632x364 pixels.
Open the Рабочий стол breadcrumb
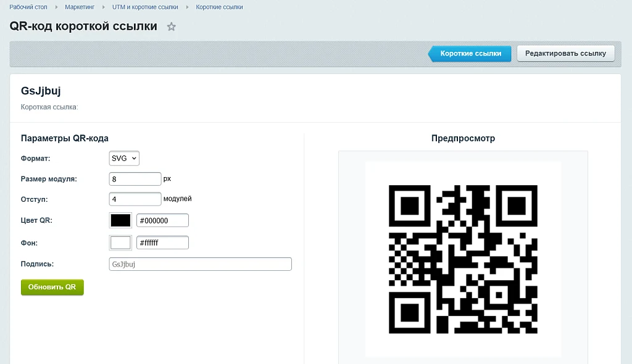tap(28, 7)
